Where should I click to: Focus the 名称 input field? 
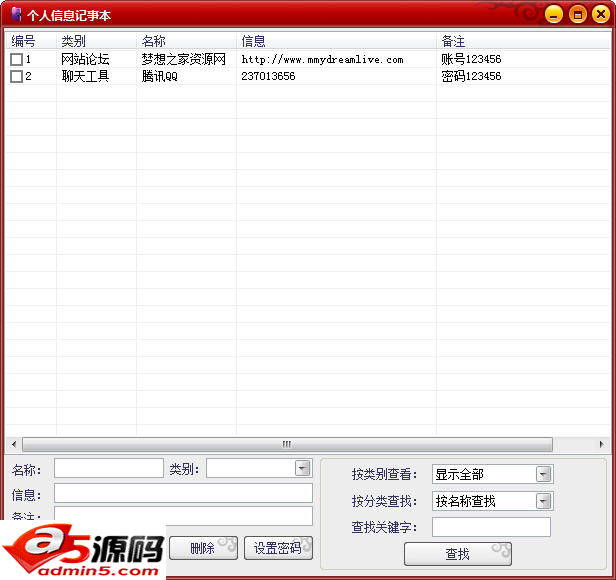point(109,468)
